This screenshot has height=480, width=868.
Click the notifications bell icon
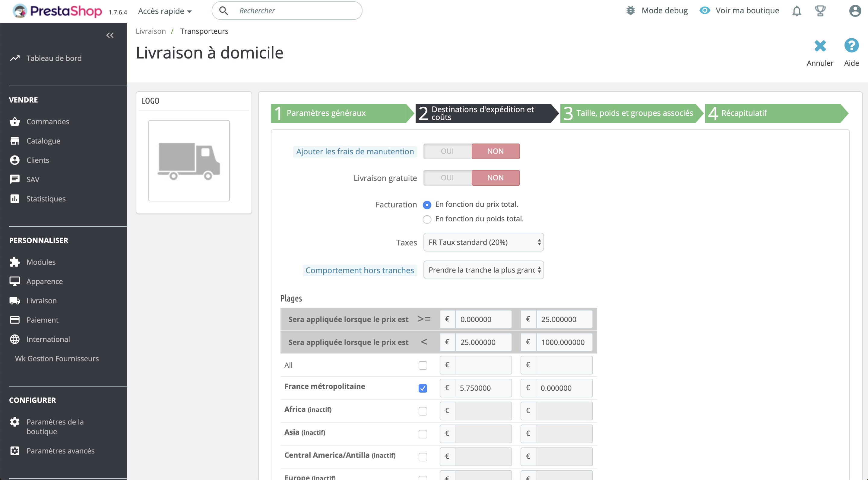(796, 11)
